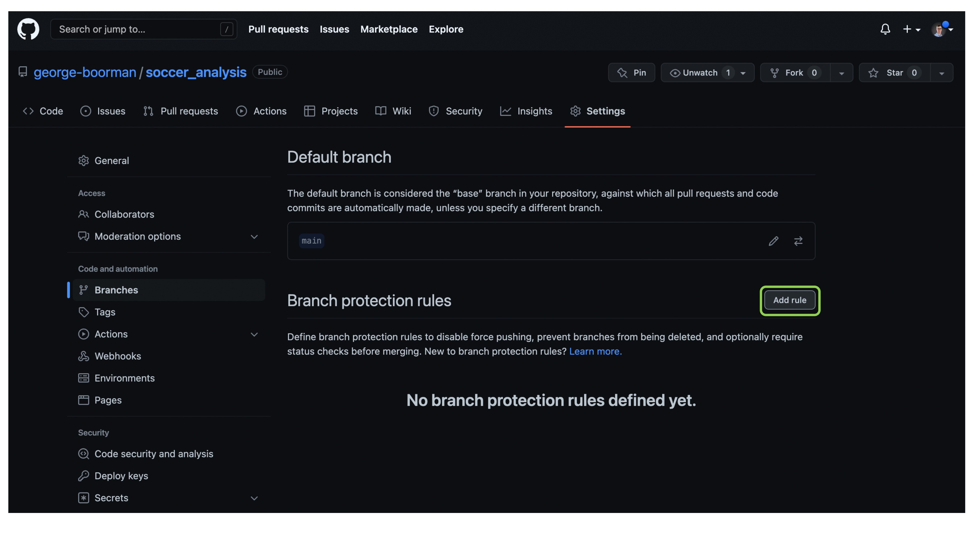This screenshot has width=980, height=536.
Task: Focus the Search or jump to field
Action: [144, 29]
